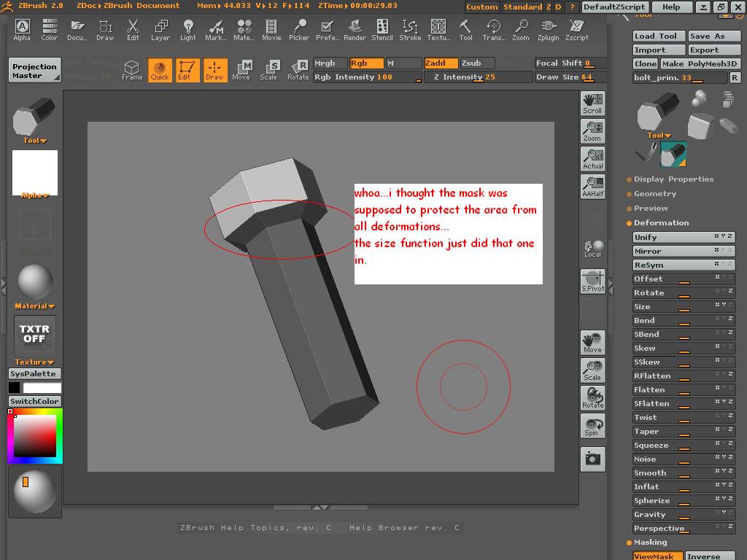This screenshot has height=560, width=747.
Task: Switch to Custom interface layout
Action: click(482, 7)
